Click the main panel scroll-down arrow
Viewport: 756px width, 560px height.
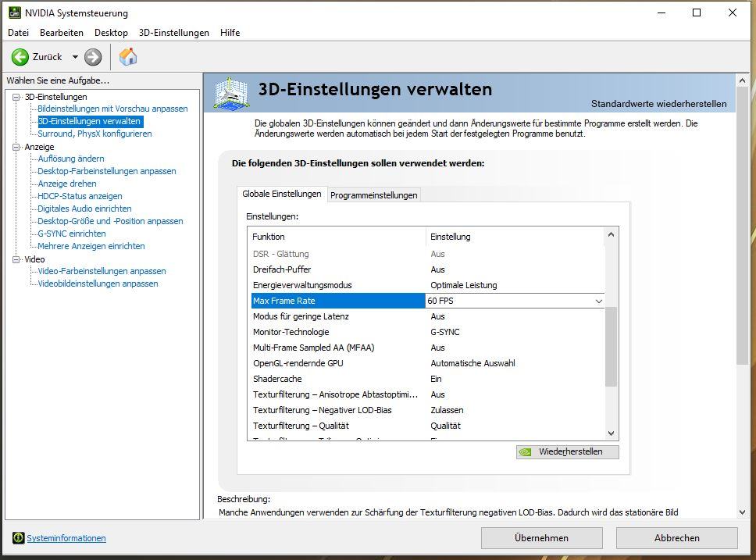coord(742,512)
